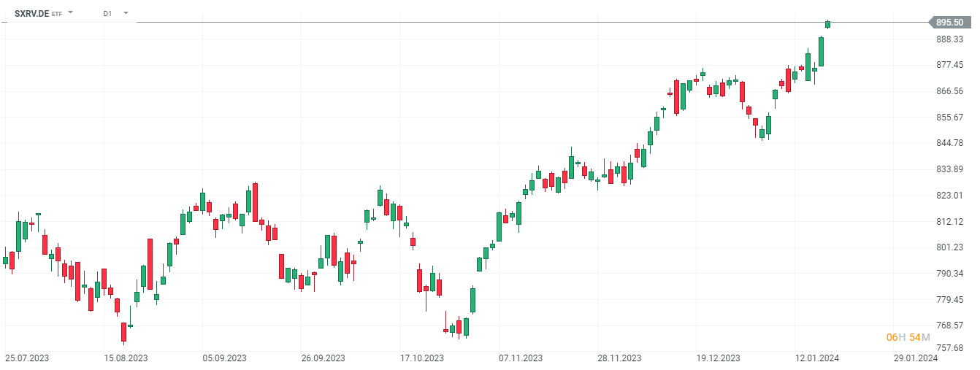Click the 29.01.2024 date on axis
The height and width of the screenshot is (370, 980).
(x=916, y=358)
